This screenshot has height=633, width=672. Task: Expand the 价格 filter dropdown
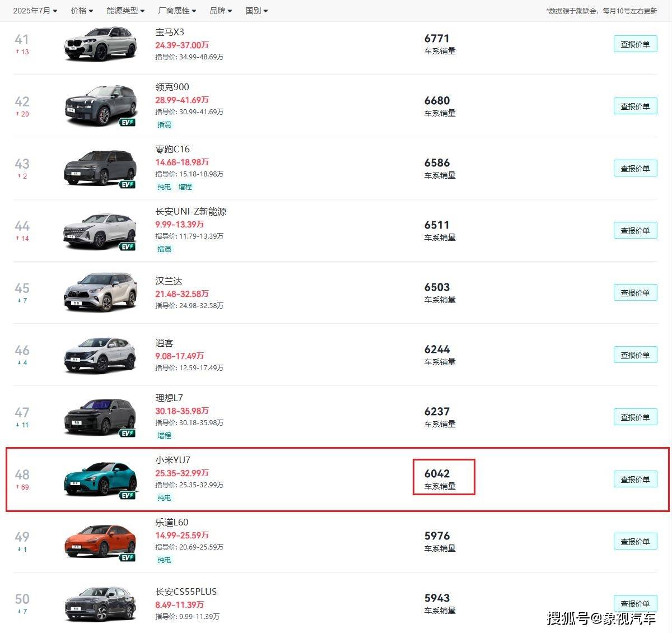tap(82, 11)
